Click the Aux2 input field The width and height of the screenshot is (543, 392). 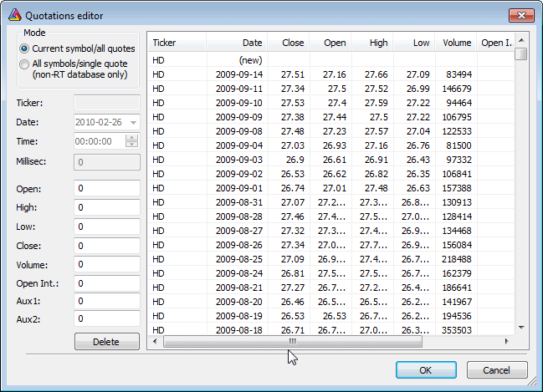click(107, 318)
